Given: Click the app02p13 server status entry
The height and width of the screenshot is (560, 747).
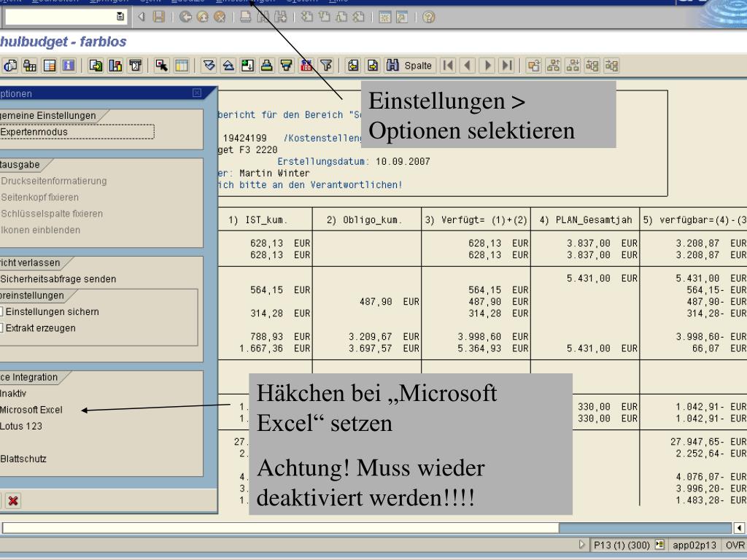Looking at the screenshot, I should click(x=694, y=545).
